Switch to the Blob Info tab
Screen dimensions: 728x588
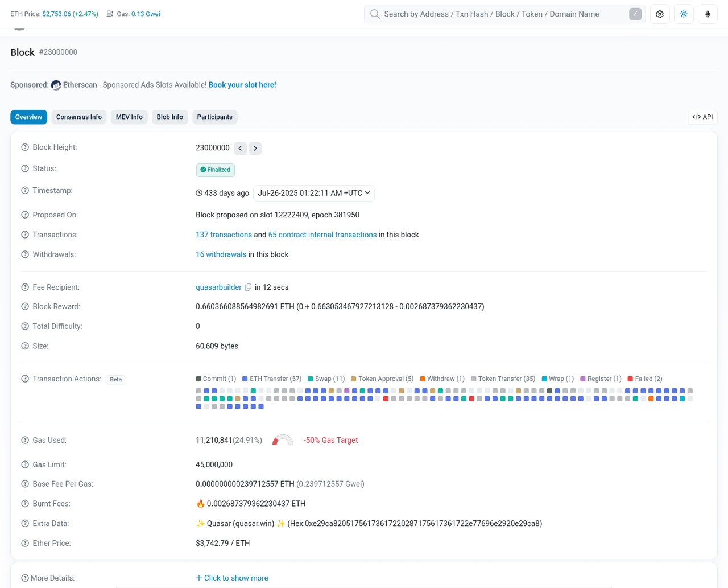(169, 117)
